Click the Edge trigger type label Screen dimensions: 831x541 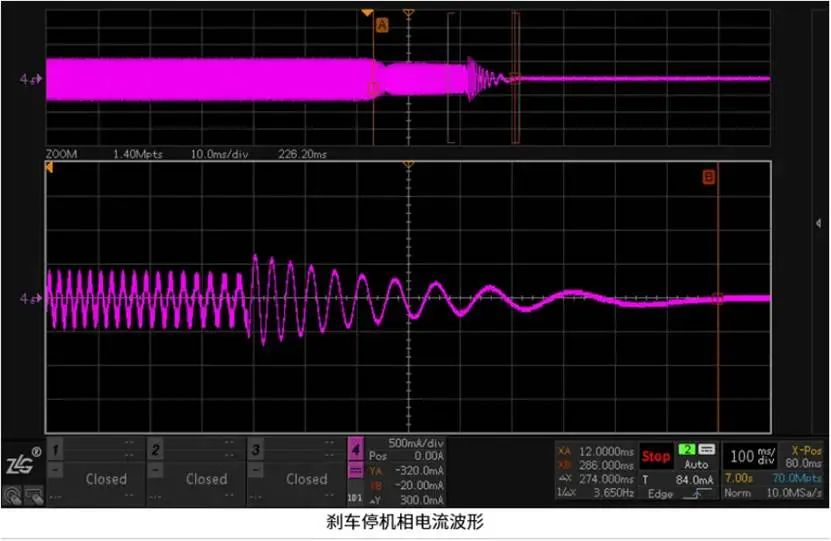(660, 494)
